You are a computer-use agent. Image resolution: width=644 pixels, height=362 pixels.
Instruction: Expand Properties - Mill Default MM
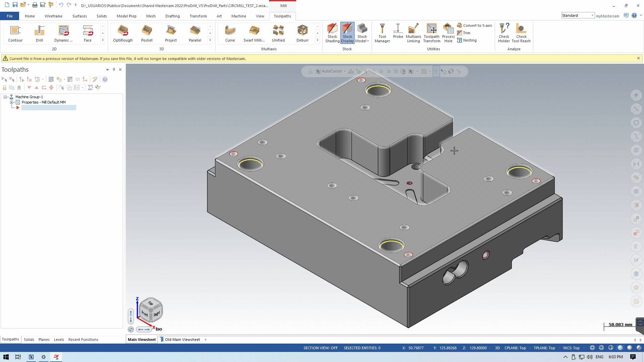[x=12, y=102]
